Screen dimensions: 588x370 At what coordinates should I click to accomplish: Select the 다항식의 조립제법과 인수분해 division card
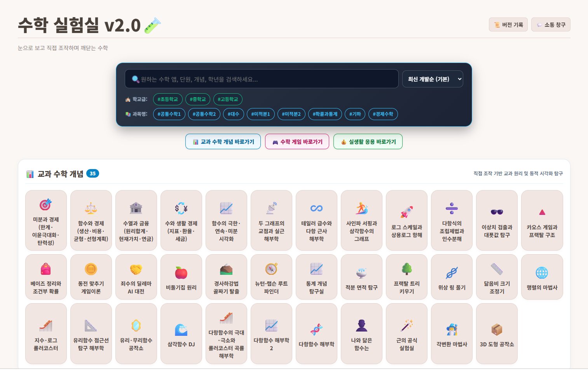[x=452, y=220]
